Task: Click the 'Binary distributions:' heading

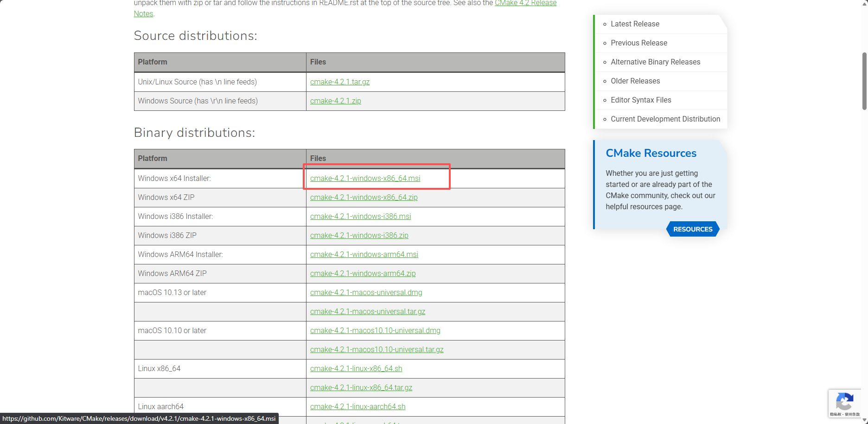Action: tap(194, 133)
